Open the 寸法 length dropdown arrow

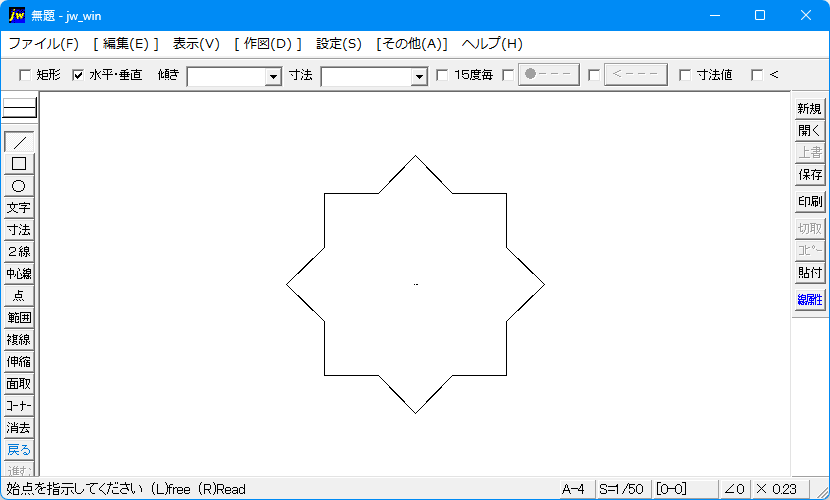click(419, 77)
